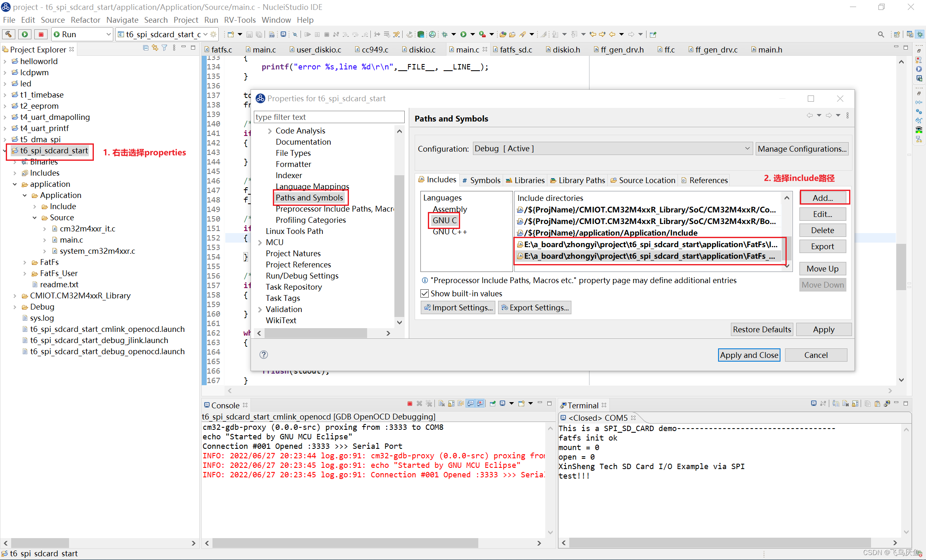The width and height of the screenshot is (926, 560).
Task: Switch to the Symbols tab
Action: coord(481,180)
